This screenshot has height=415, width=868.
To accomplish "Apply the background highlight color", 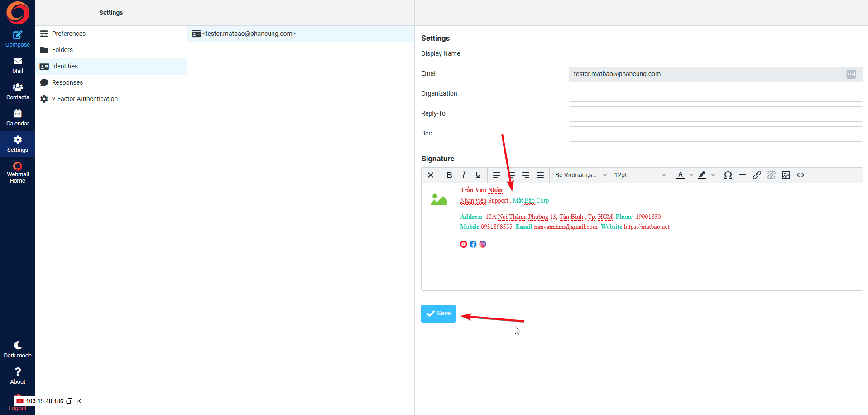I will [x=702, y=175].
